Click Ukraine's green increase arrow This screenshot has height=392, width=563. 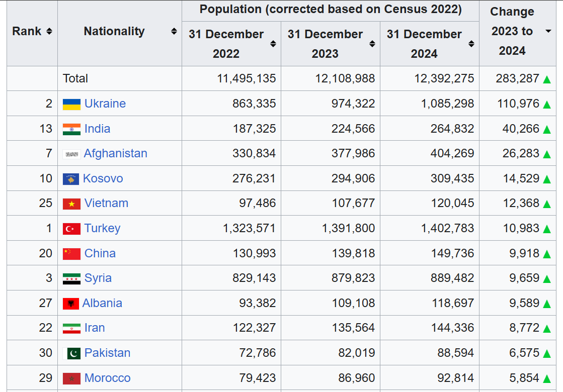point(547,105)
